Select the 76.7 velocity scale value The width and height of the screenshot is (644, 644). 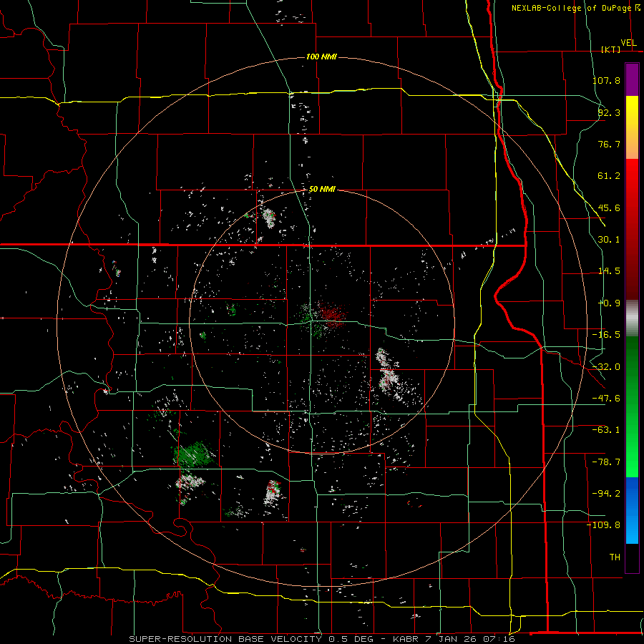click(x=609, y=144)
